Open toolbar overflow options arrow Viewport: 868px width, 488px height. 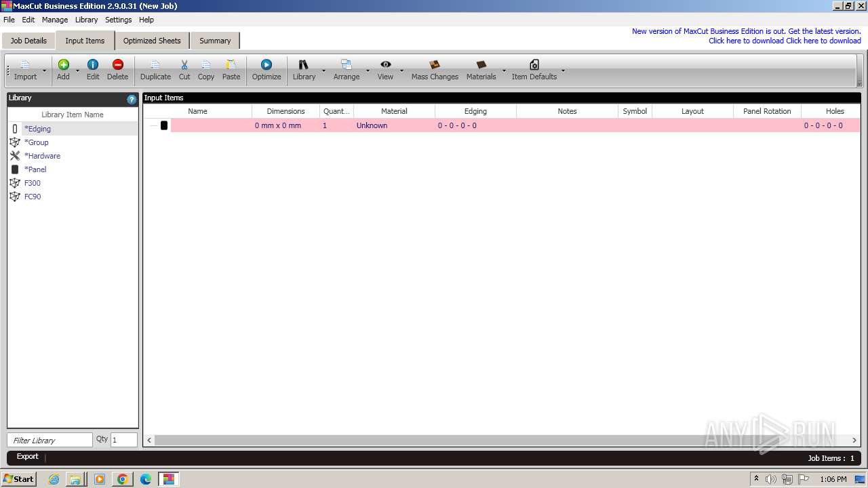point(860,83)
